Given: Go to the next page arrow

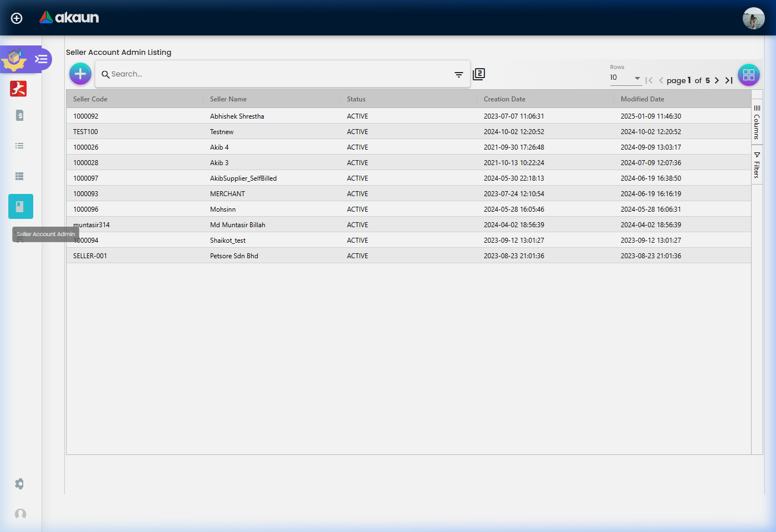Looking at the screenshot, I should pyautogui.click(x=717, y=80).
